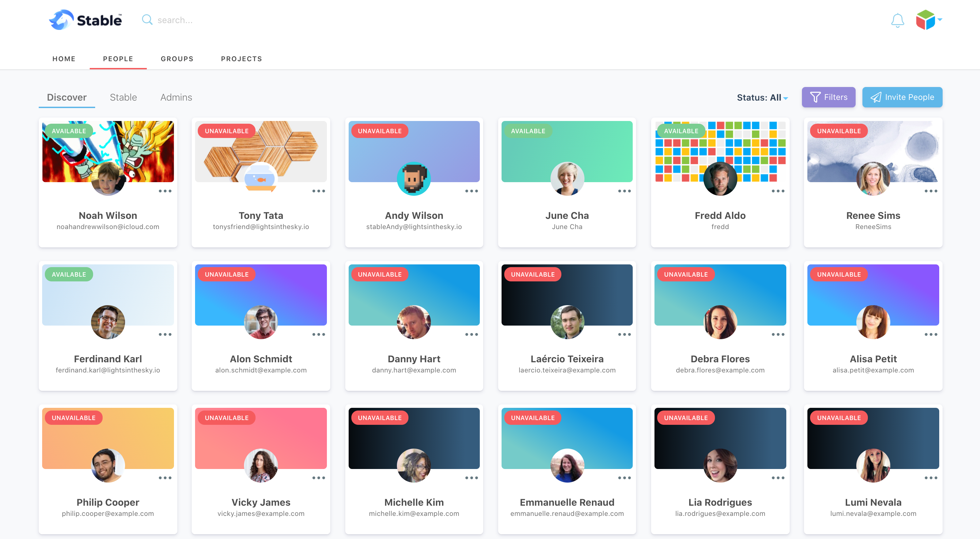980x539 pixels.
Task: Open Andy Wilson's profile name link
Action: tap(414, 216)
